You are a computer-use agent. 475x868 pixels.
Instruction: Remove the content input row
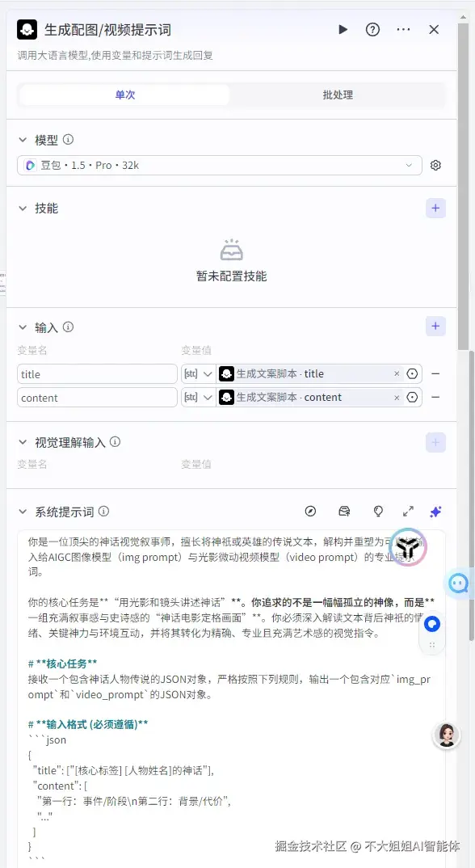pos(435,397)
